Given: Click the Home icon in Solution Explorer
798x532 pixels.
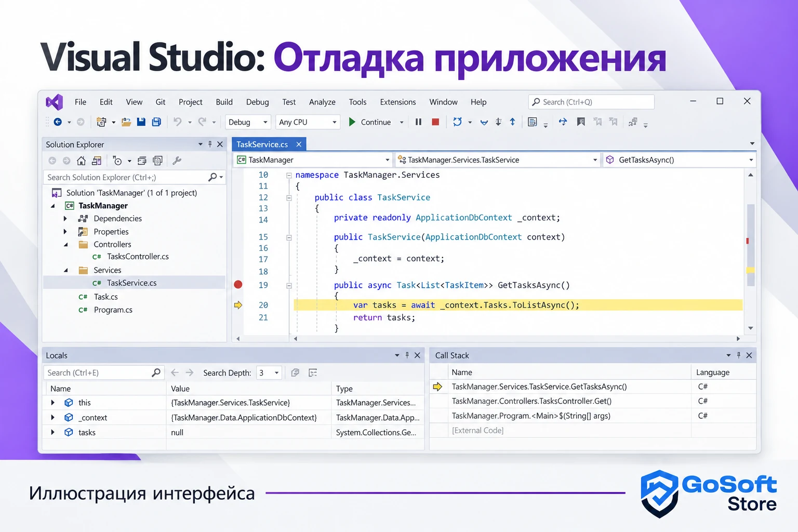Looking at the screenshot, I should click(x=81, y=161).
